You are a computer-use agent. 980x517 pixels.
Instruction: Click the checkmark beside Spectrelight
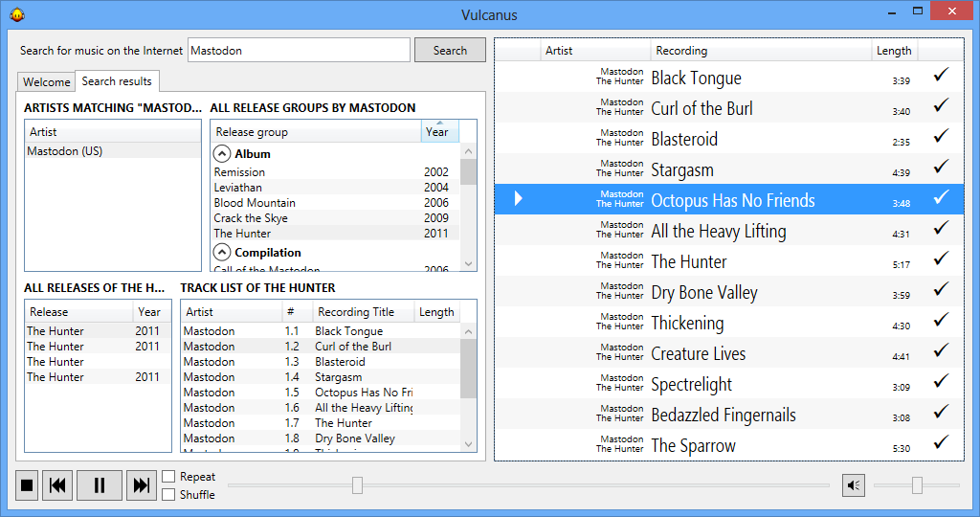coord(941,381)
